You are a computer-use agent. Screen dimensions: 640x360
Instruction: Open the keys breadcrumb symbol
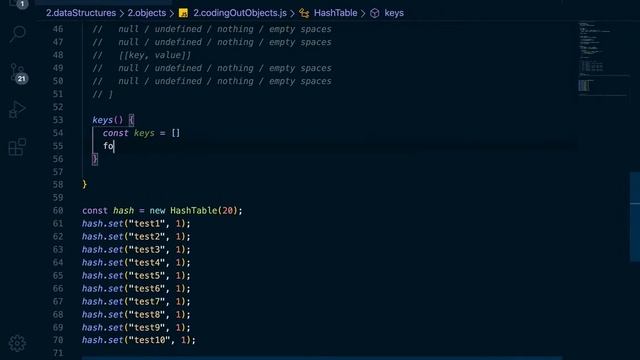coord(394,13)
